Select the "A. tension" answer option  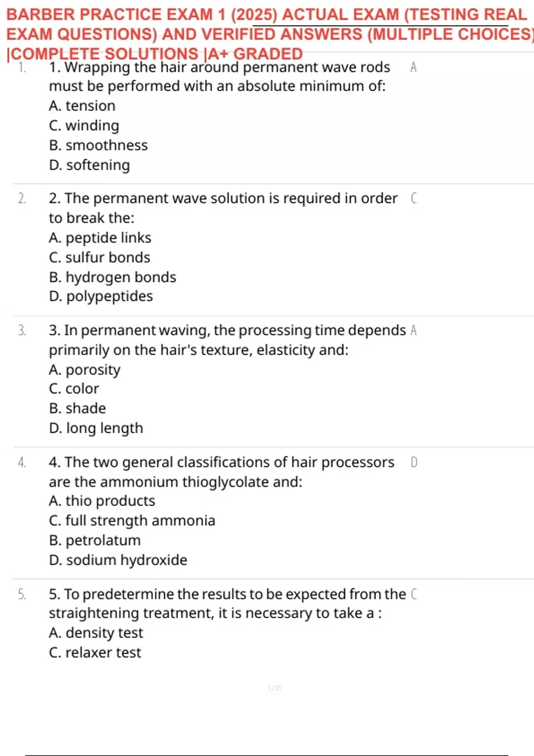82,106
